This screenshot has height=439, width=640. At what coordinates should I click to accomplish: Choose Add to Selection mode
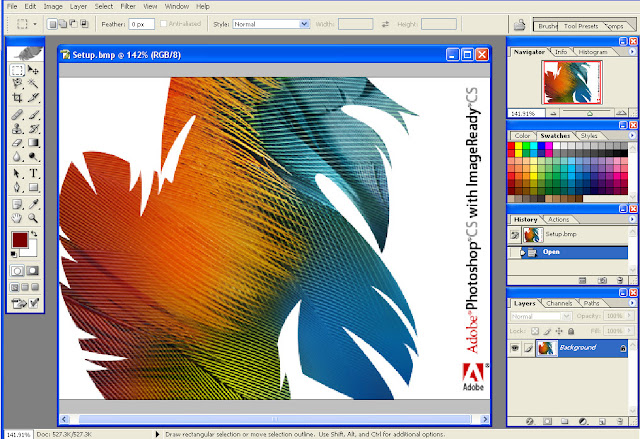(x=63, y=24)
